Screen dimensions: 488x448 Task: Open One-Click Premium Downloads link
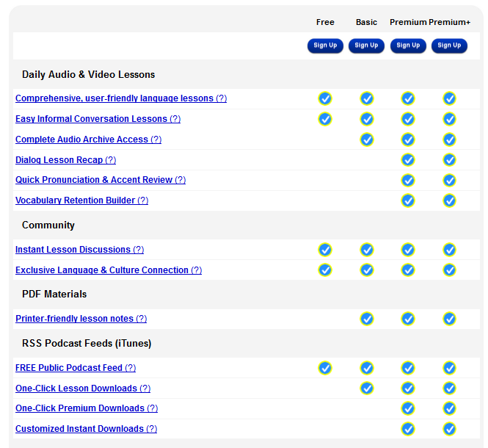click(87, 408)
